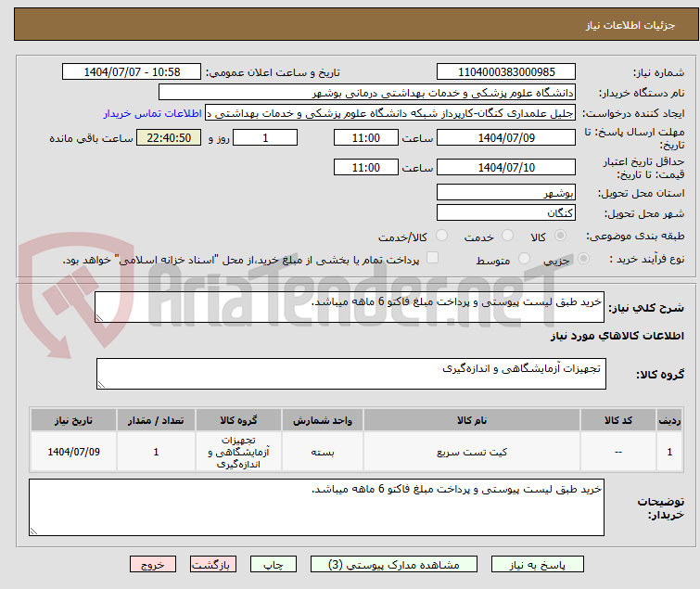Click the remaining days field showing 1
The width and height of the screenshot is (700, 589).
[265, 137]
